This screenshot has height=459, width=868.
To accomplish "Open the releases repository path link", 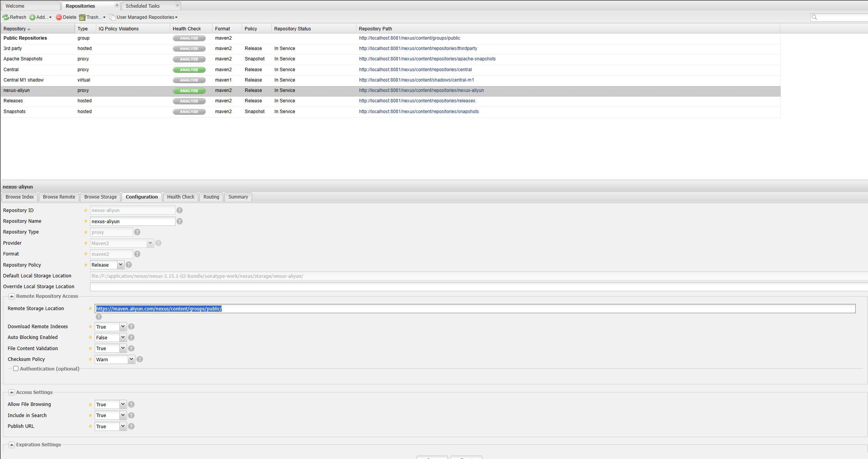I will (417, 101).
